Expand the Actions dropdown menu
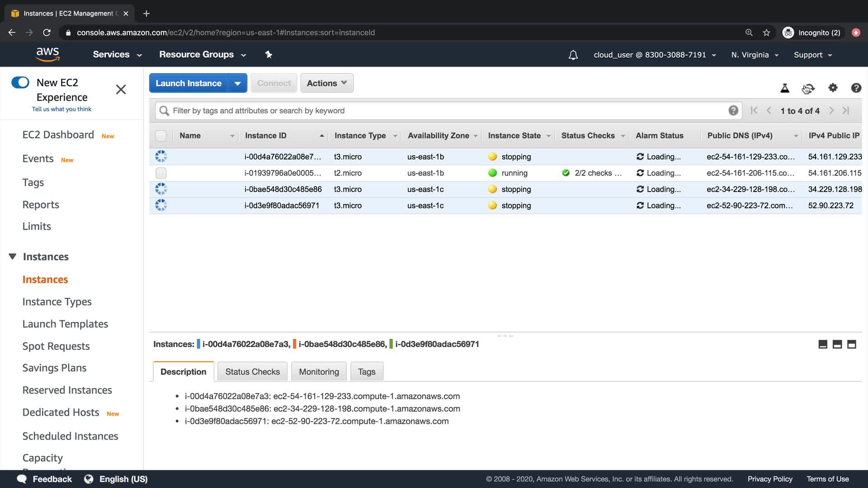The image size is (868, 488). [326, 83]
